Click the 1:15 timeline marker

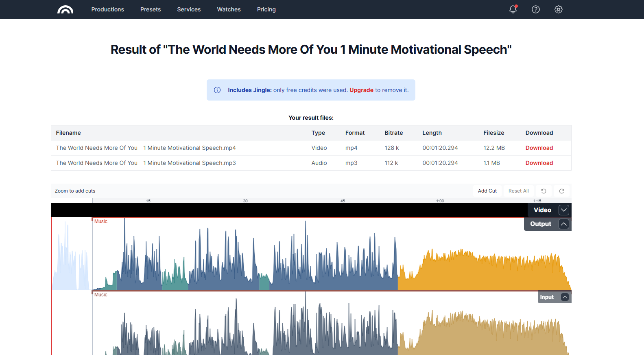coord(537,201)
